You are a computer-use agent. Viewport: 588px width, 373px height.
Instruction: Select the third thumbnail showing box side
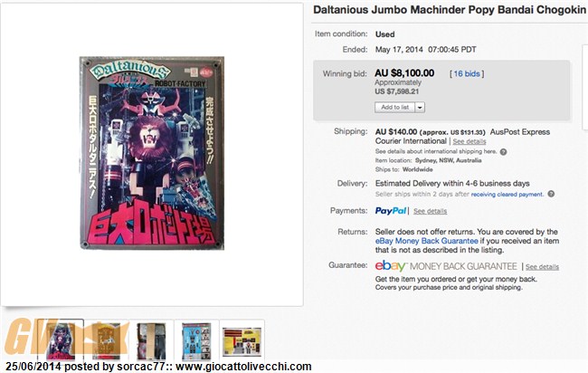(x=151, y=341)
